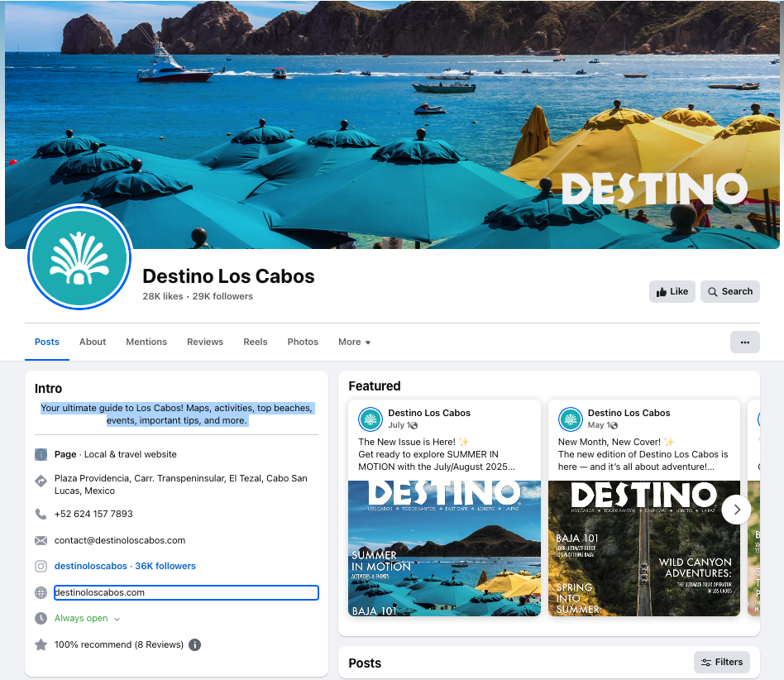Click the three-dots page options button

(x=744, y=342)
